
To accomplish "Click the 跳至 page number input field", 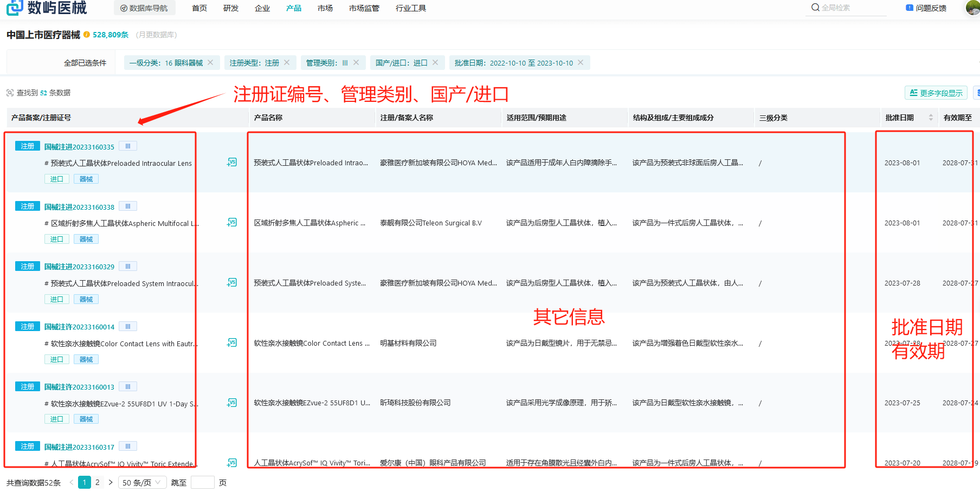I will point(203,482).
